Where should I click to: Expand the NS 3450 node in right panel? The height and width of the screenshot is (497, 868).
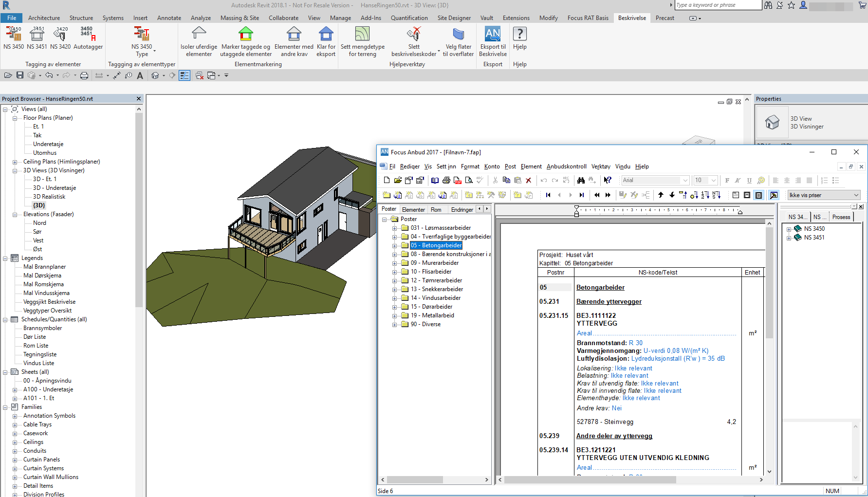[x=789, y=229]
